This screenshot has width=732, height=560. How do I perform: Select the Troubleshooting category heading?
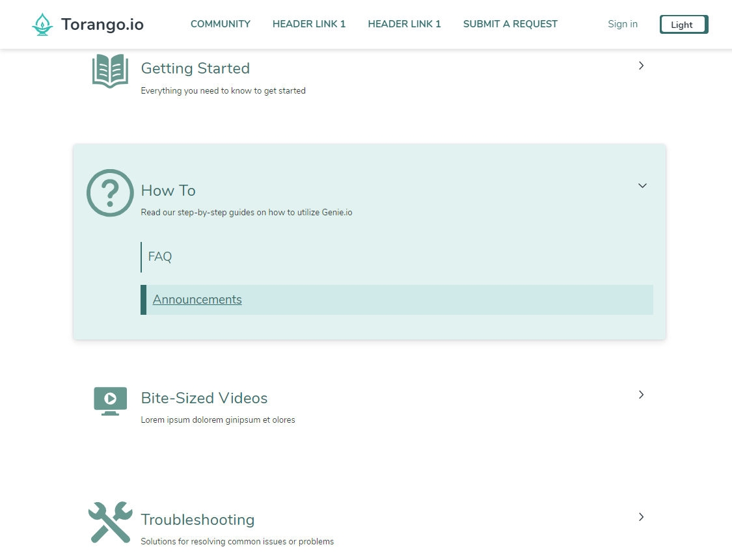[x=198, y=520]
